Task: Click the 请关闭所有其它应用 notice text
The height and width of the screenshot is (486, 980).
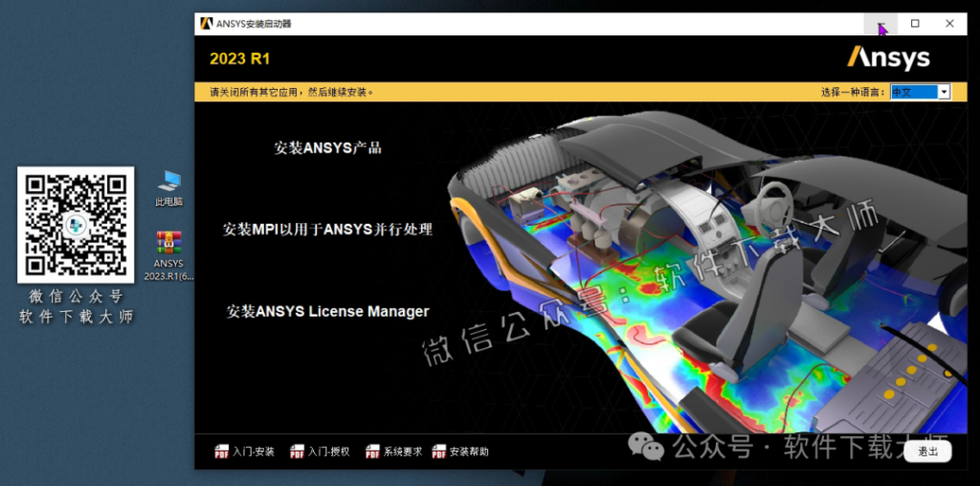Action: coord(292,93)
